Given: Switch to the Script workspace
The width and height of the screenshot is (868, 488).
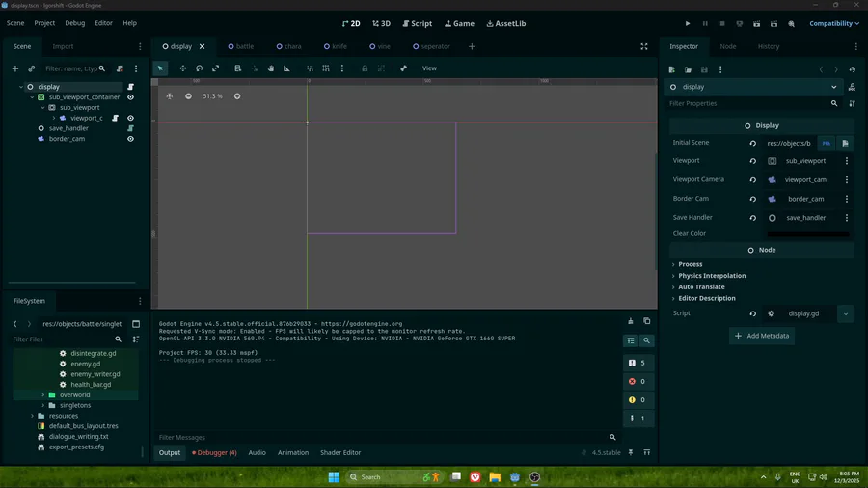Looking at the screenshot, I should [x=418, y=24].
